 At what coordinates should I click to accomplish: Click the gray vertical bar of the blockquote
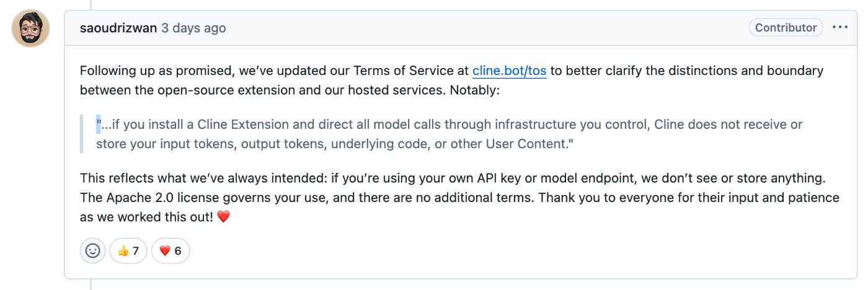81,134
